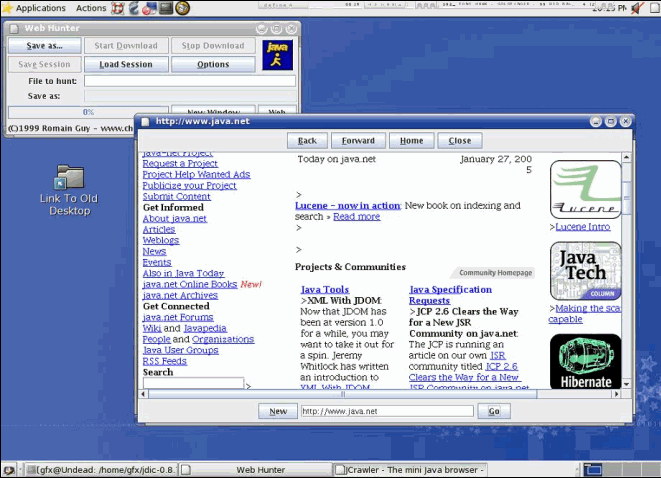
Task: Open the Wiki link
Action: coord(152,328)
